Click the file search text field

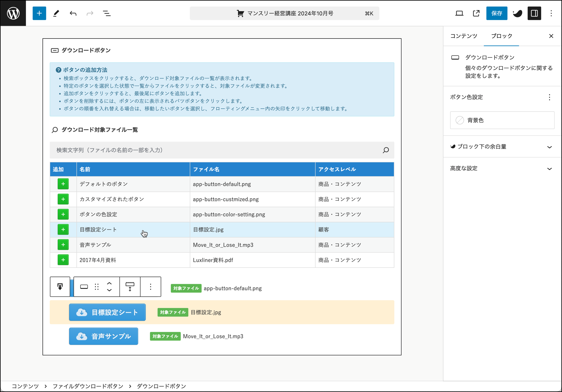217,150
